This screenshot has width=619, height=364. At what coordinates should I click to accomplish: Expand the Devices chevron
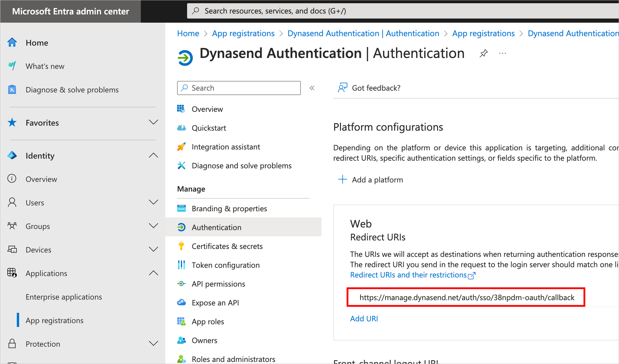[x=153, y=249]
